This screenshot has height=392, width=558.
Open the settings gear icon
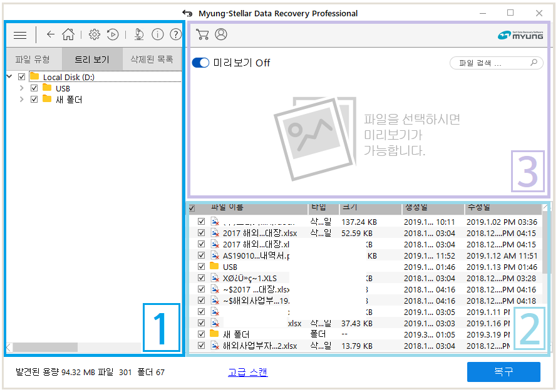pos(95,34)
